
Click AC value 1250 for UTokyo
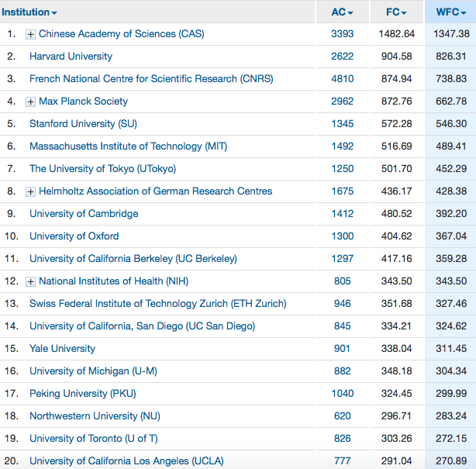click(342, 168)
